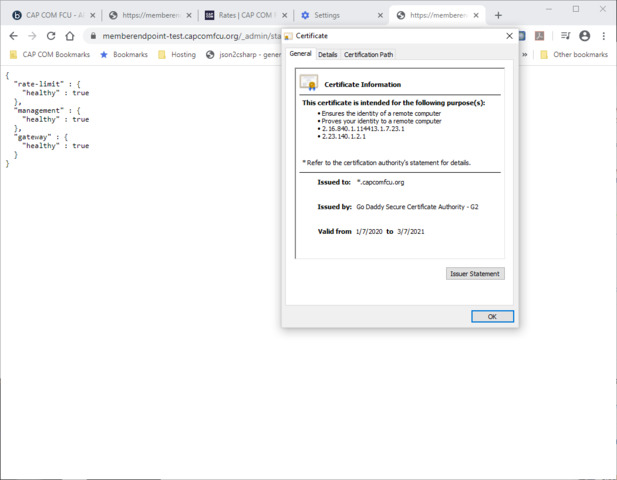
Task: Close the Certificate dialog with X
Action: tap(509, 36)
